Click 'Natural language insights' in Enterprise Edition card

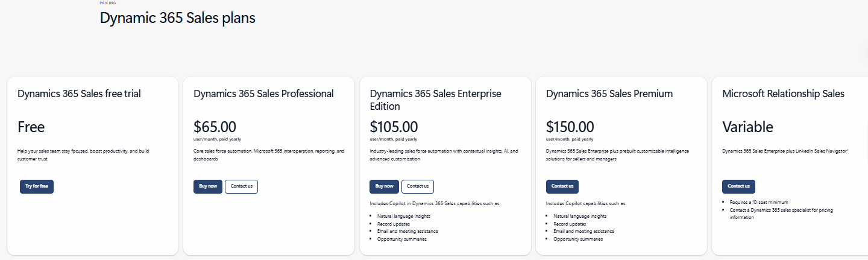404,216
